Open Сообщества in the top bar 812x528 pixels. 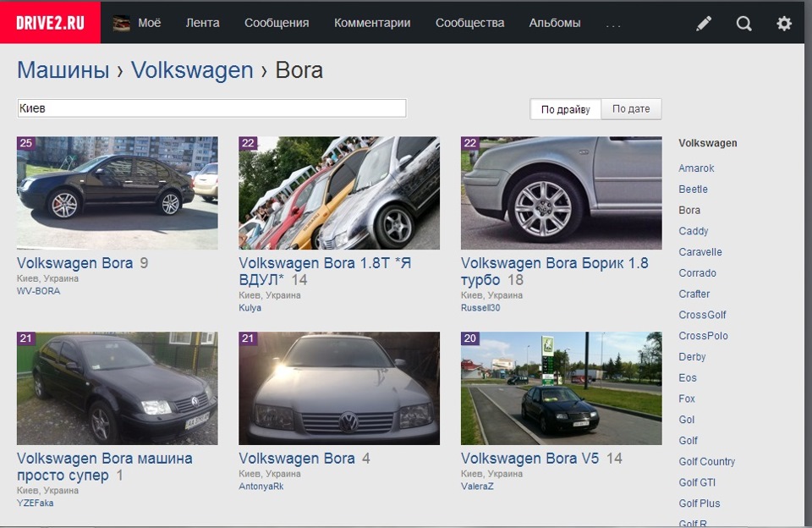pos(469,23)
